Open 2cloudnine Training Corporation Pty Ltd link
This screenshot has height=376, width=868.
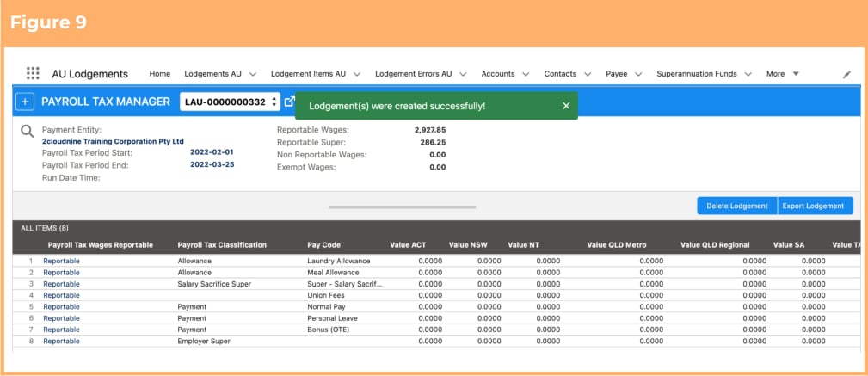click(x=113, y=142)
